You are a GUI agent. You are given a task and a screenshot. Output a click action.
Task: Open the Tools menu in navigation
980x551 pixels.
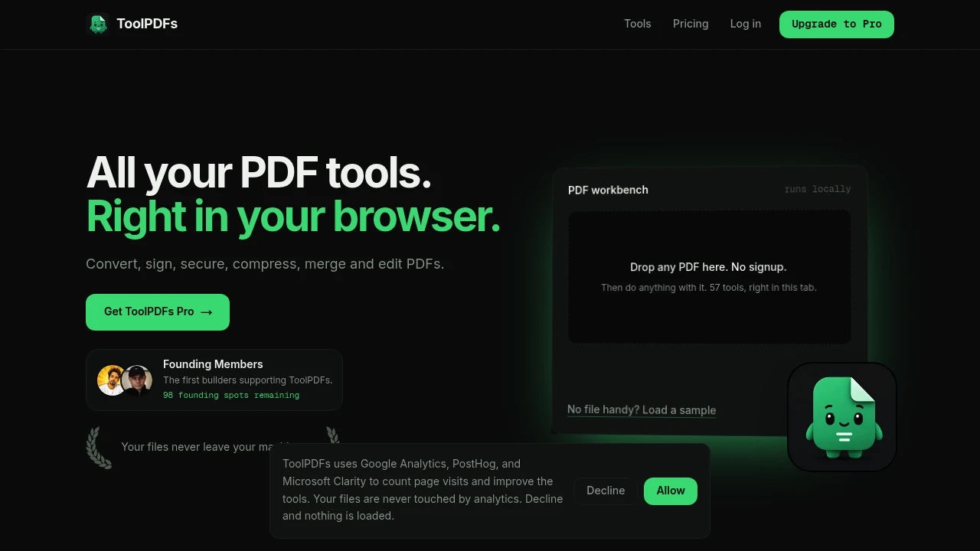(637, 24)
